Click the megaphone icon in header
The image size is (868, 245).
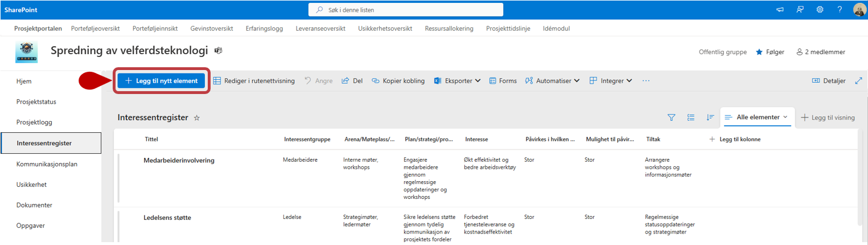pyautogui.click(x=780, y=10)
